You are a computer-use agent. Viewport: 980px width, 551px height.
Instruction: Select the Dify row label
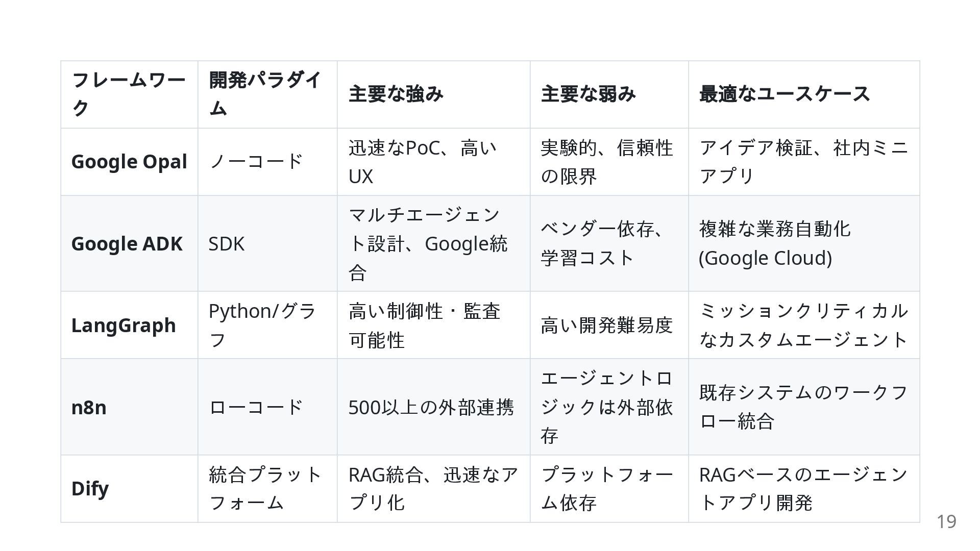90,489
